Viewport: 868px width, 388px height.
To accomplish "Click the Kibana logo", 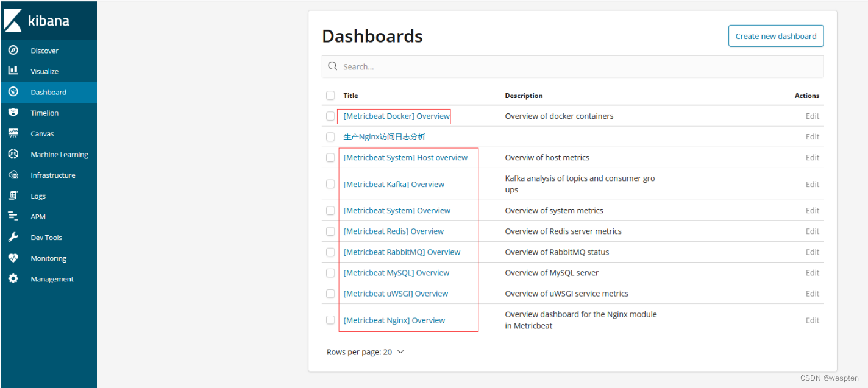I will click(x=37, y=21).
